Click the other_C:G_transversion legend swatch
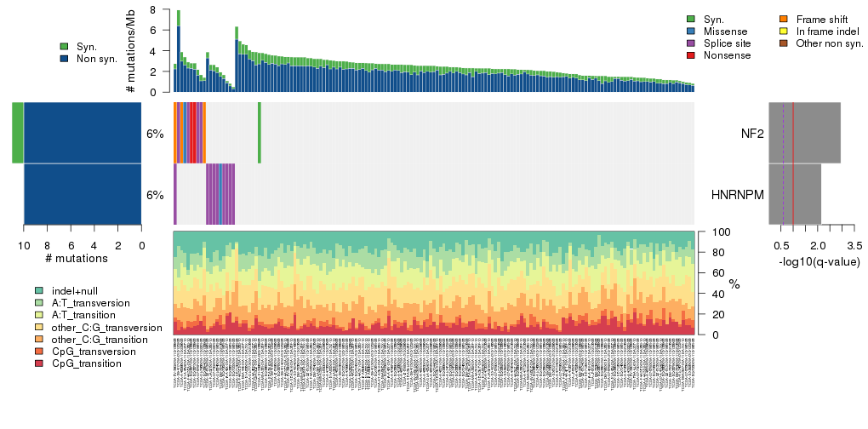Viewport: 868px width, 429px height. (39, 328)
